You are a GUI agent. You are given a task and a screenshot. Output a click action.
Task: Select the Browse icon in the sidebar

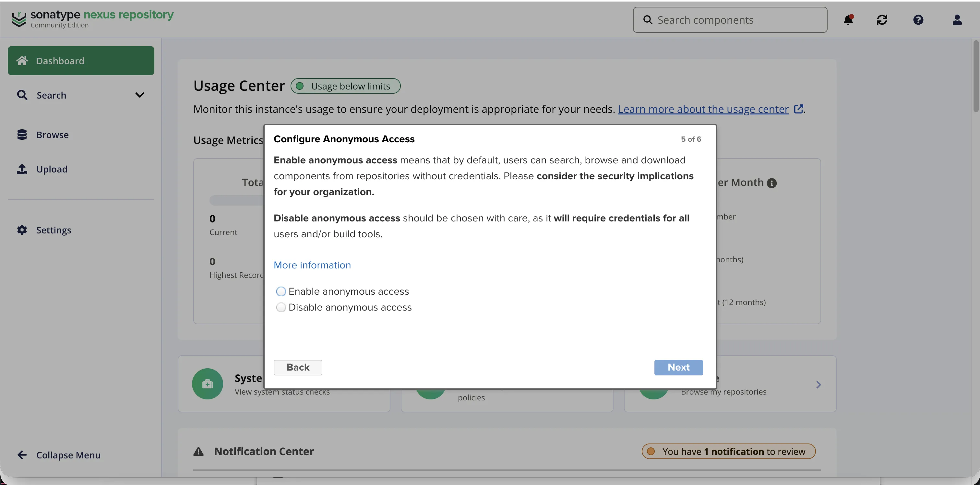tap(22, 134)
